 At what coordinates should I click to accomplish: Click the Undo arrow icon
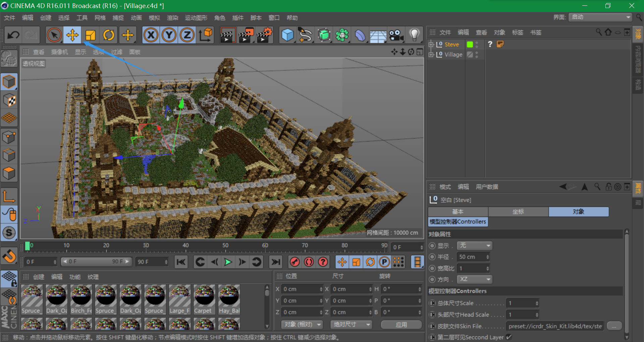[x=13, y=35]
